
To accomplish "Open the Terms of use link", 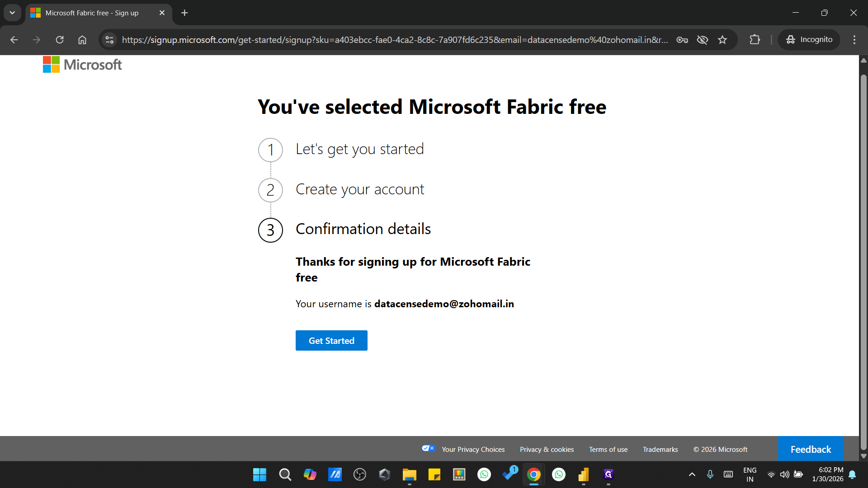I will click(608, 449).
